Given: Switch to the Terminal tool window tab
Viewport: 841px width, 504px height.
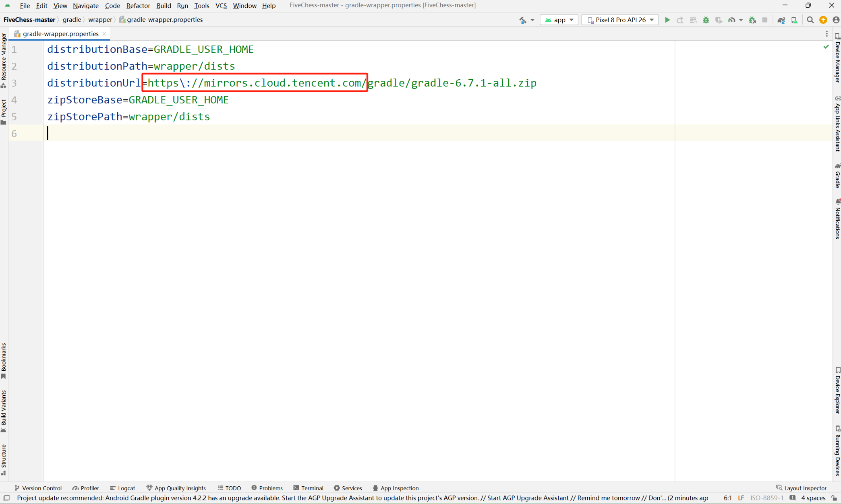Looking at the screenshot, I should [x=309, y=488].
